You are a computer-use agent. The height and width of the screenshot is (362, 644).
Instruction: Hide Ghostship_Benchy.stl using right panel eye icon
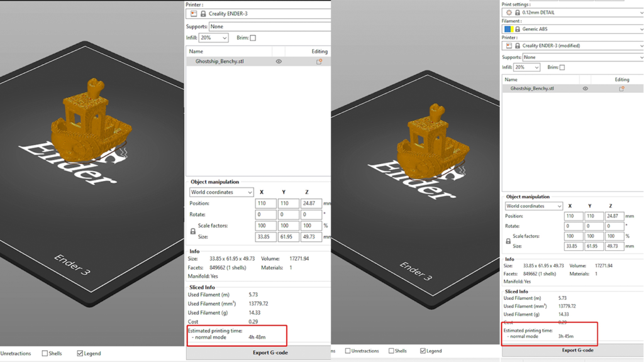point(585,89)
